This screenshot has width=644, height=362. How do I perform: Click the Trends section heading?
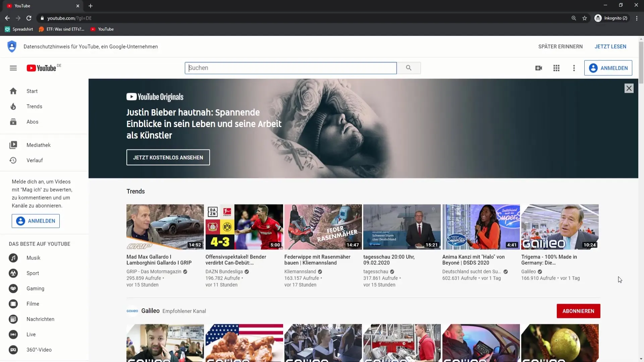[136, 191]
